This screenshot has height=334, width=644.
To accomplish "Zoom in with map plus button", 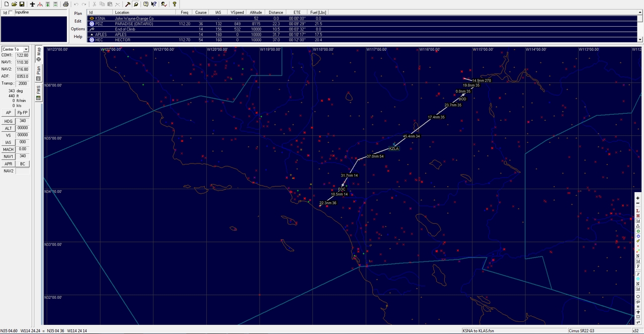I will tap(638, 198).
